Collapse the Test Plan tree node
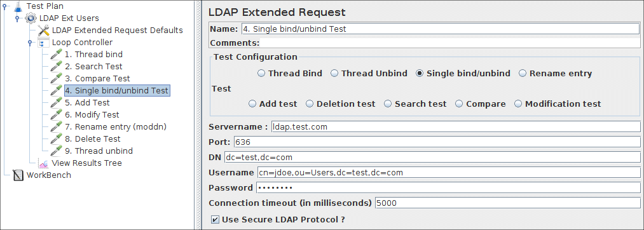Screen dimensions: 644x230 click(x=4, y=6)
